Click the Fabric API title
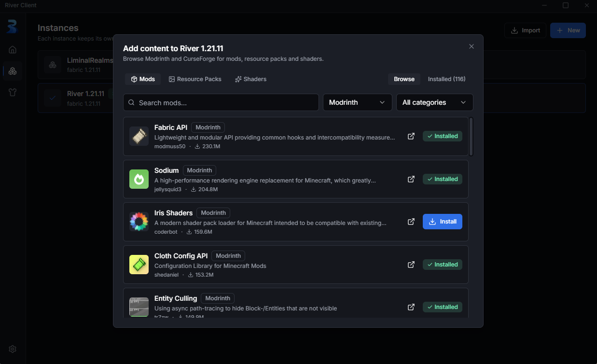Viewport: 597px width, 364px height. pyautogui.click(x=171, y=127)
